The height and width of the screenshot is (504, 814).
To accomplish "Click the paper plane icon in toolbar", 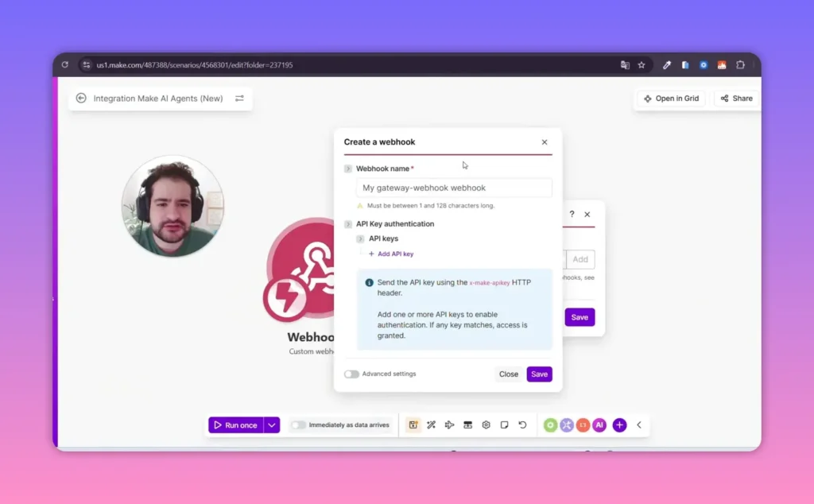I will (449, 425).
